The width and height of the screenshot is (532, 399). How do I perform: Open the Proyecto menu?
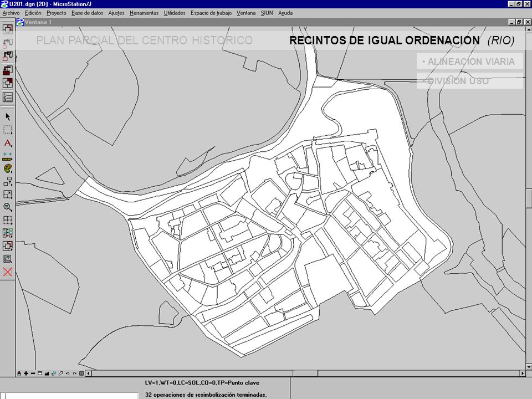click(x=57, y=13)
